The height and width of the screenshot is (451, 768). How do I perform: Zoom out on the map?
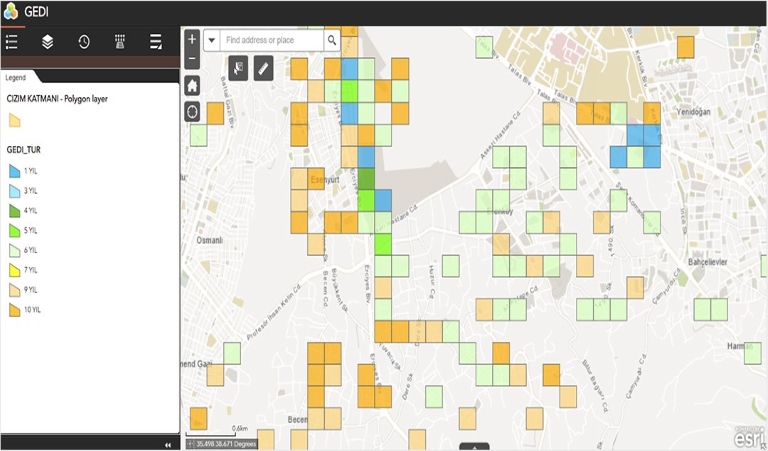tap(192, 59)
